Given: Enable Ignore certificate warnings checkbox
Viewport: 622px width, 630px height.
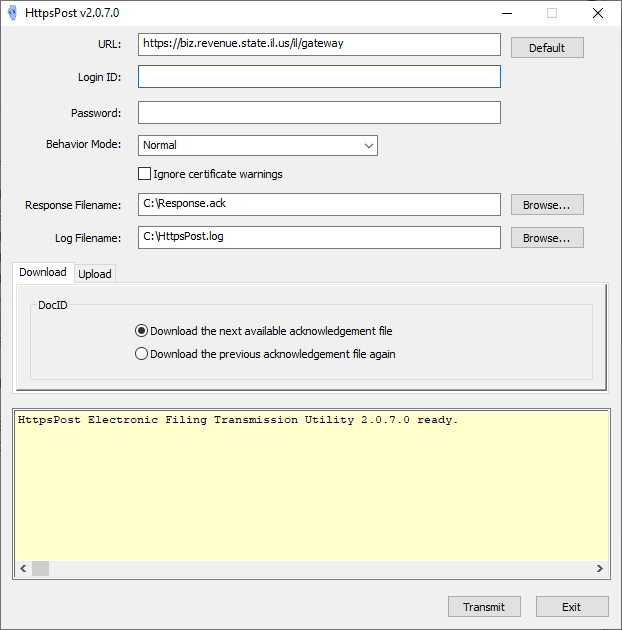Looking at the screenshot, I should click(145, 174).
